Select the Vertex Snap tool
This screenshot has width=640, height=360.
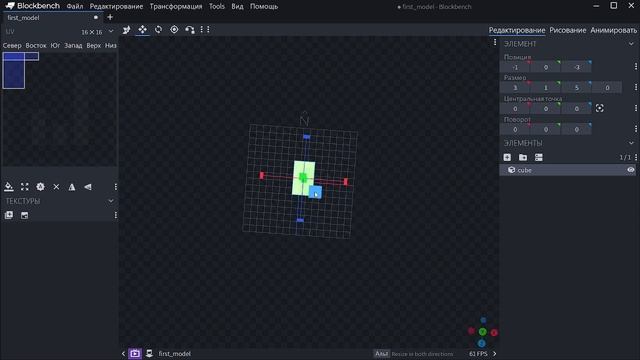tap(190, 29)
